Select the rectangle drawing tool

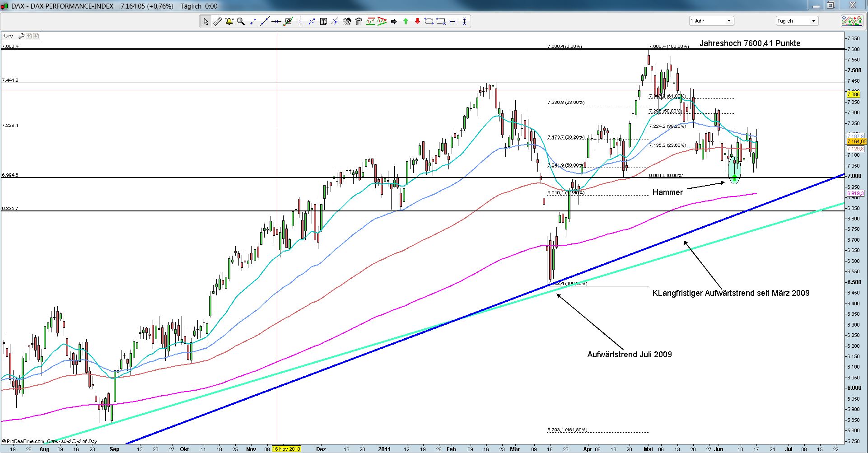441,21
